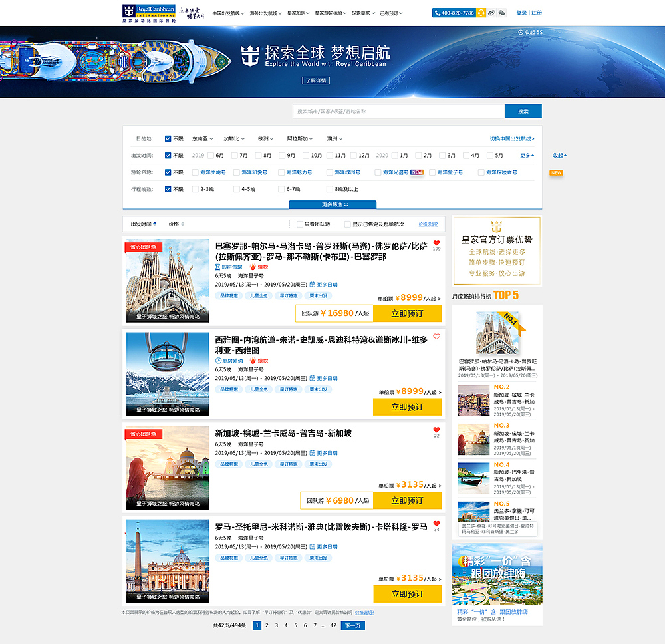Expand 加勒比 destination dropdown

(x=235, y=139)
